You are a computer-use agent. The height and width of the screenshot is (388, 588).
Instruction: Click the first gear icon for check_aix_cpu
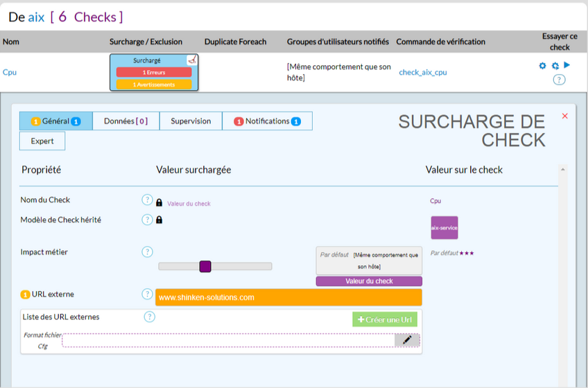[x=543, y=66]
